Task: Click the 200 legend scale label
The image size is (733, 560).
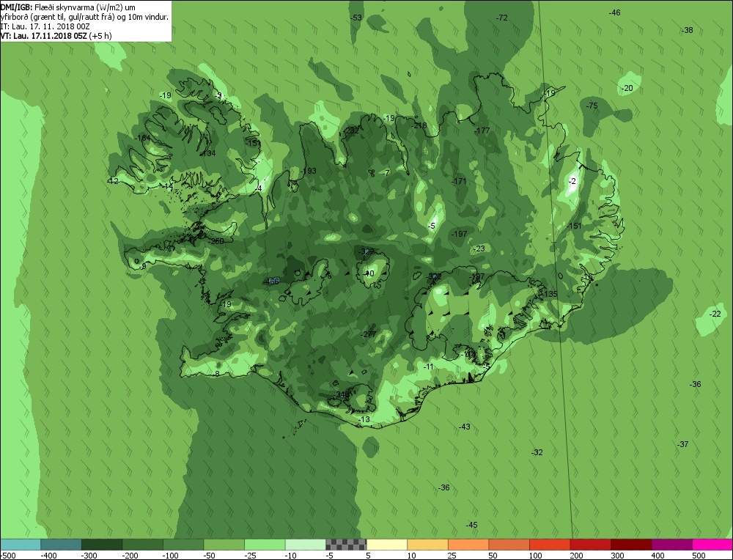Action: coord(576,556)
